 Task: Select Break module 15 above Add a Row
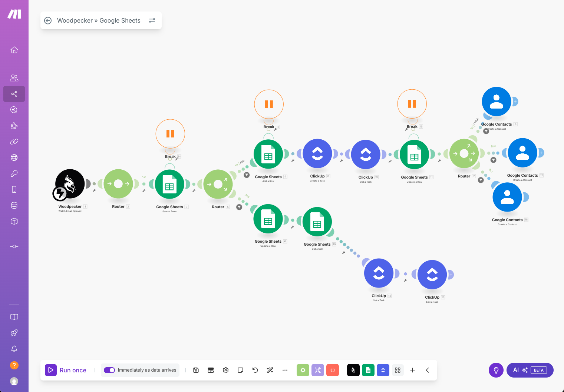(269, 104)
